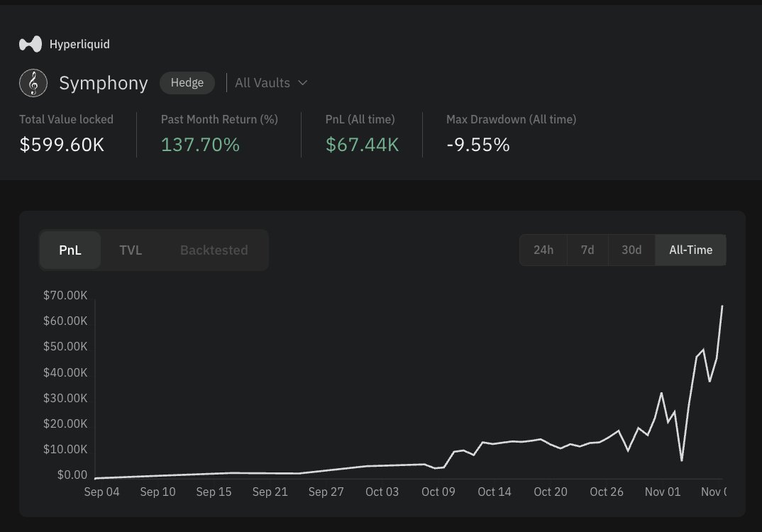762x532 pixels.
Task: Set chart range to 30d
Action: click(x=631, y=250)
